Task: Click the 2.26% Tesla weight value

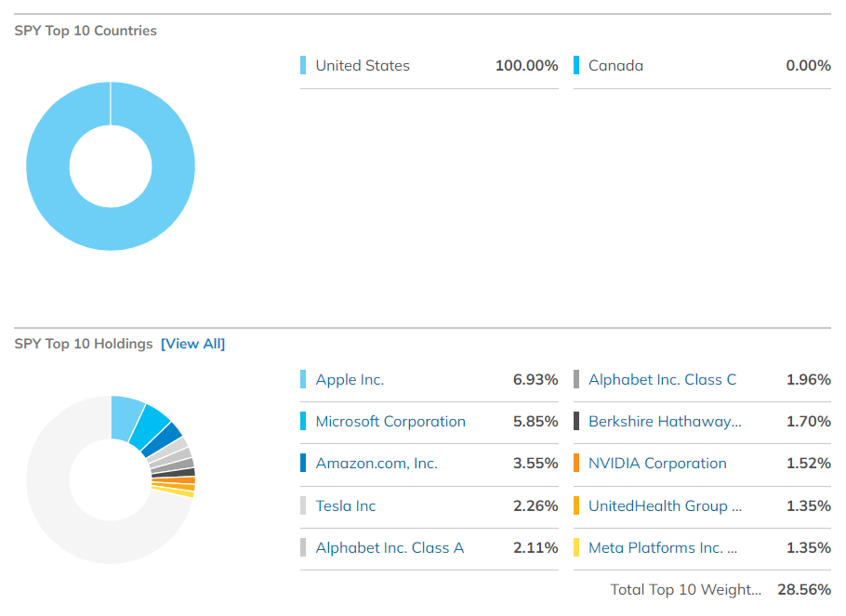Action: pos(535,506)
